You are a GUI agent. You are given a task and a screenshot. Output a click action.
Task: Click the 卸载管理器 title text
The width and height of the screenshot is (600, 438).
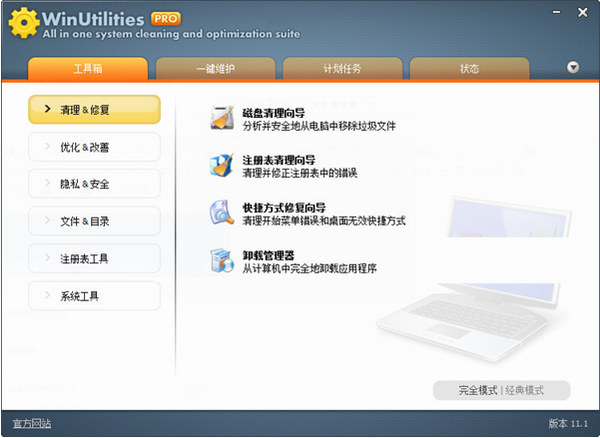pyautogui.click(x=268, y=255)
